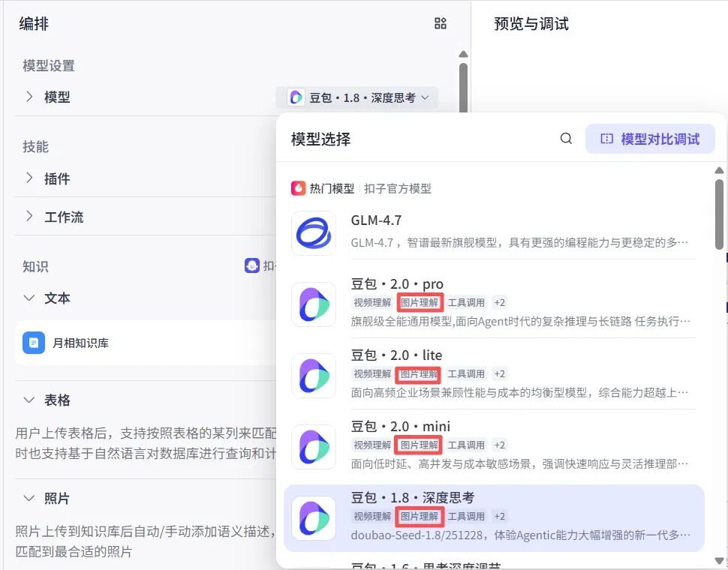Click 工具调用 tag on 豆包 2.0 pro
Image resolution: width=728 pixels, height=570 pixels.
click(x=466, y=302)
